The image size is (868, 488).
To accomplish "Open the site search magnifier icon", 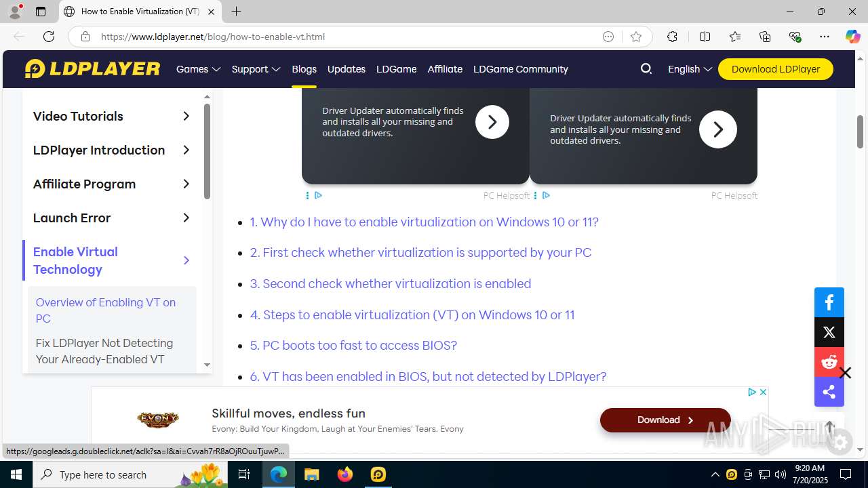I will pyautogui.click(x=646, y=68).
